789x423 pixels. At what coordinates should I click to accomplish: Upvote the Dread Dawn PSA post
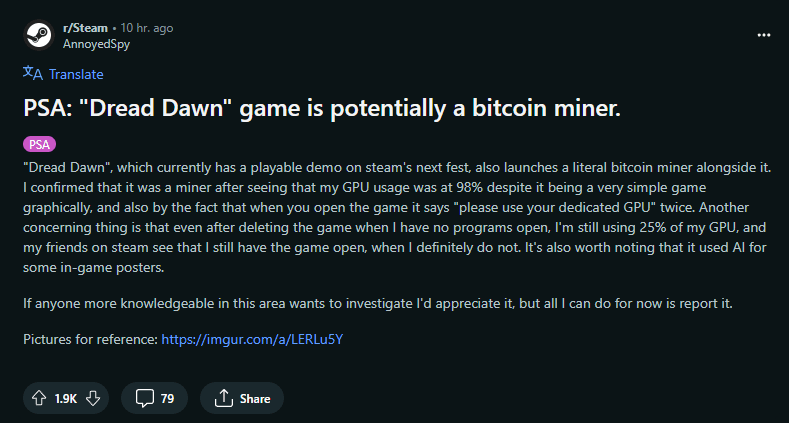click(x=40, y=398)
